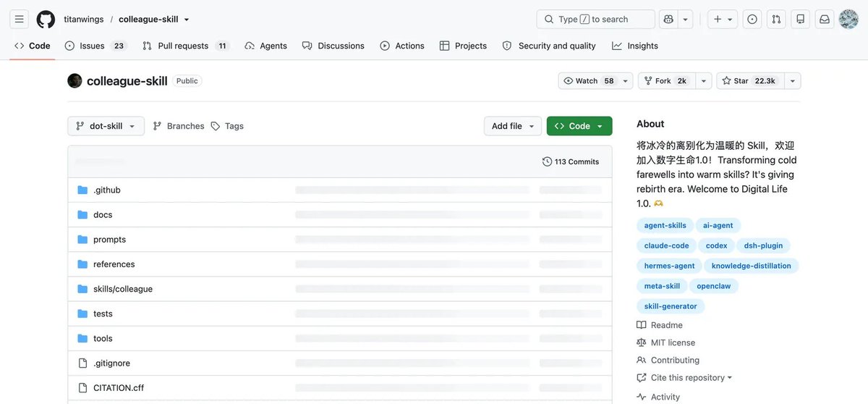View Branches list
This screenshot has width=868, height=404.
coord(179,126)
